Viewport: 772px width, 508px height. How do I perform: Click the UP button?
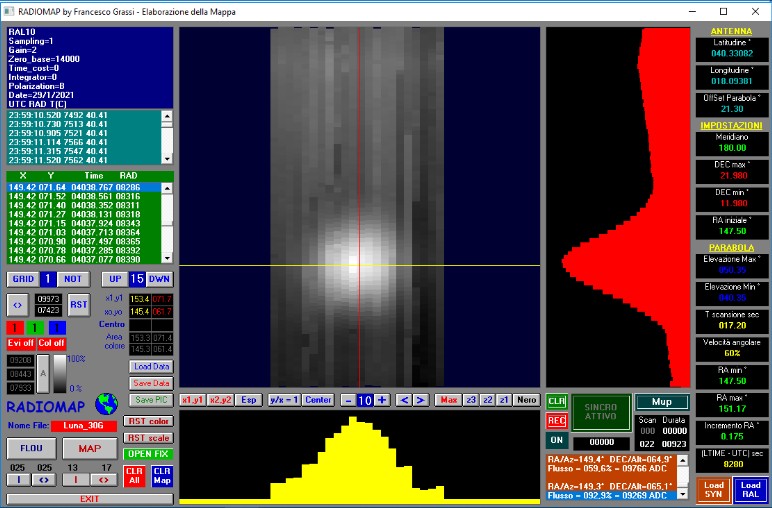click(x=115, y=279)
